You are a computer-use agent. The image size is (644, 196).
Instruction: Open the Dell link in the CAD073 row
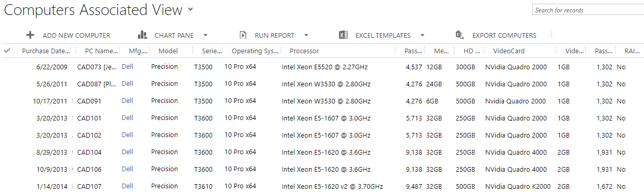coord(127,67)
